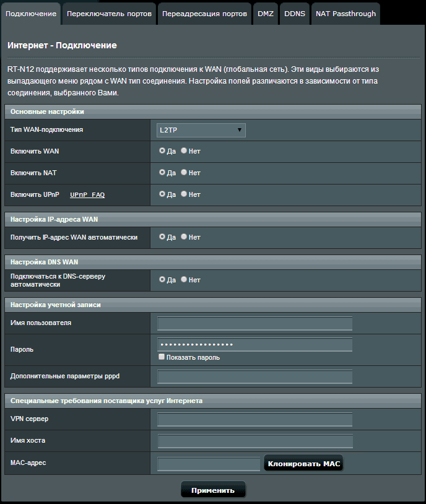Focus the 'Имя хоста' input field
Image resolution: width=426 pixels, height=504 pixels.
(x=254, y=441)
